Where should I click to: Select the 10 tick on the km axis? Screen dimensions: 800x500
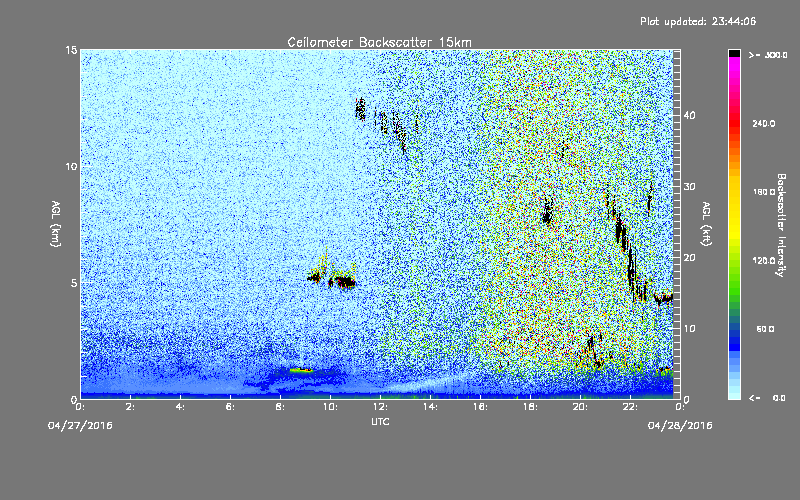click(71, 167)
